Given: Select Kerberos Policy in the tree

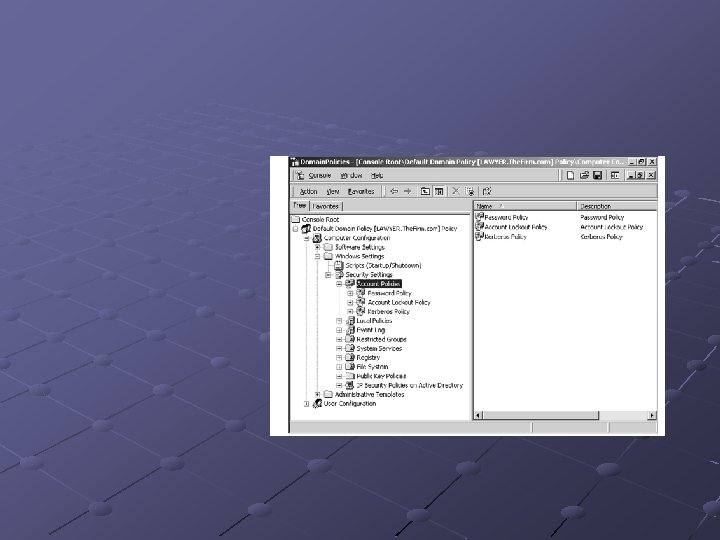Looking at the screenshot, I should [x=388, y=312].
